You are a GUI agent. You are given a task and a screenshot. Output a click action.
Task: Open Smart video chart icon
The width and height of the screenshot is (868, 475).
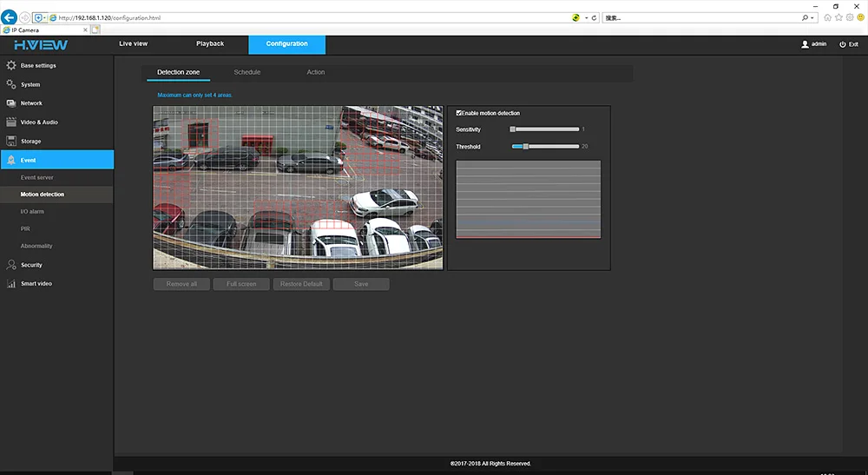tap(11, 284)
